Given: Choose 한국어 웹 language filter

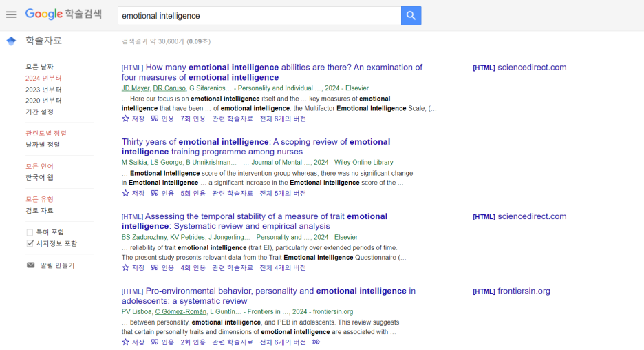Looking at the screenshot, I should tap(39, 177).
